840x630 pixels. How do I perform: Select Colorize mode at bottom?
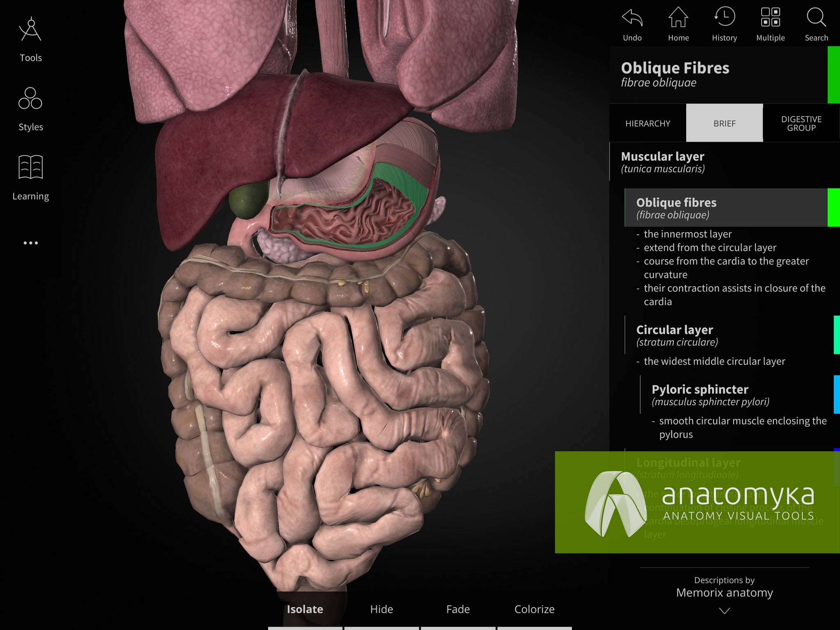point(534,609)
